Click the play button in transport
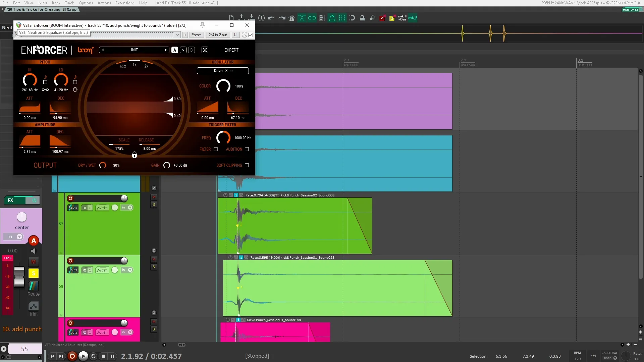The image size is (644, 362). (83, 356)
